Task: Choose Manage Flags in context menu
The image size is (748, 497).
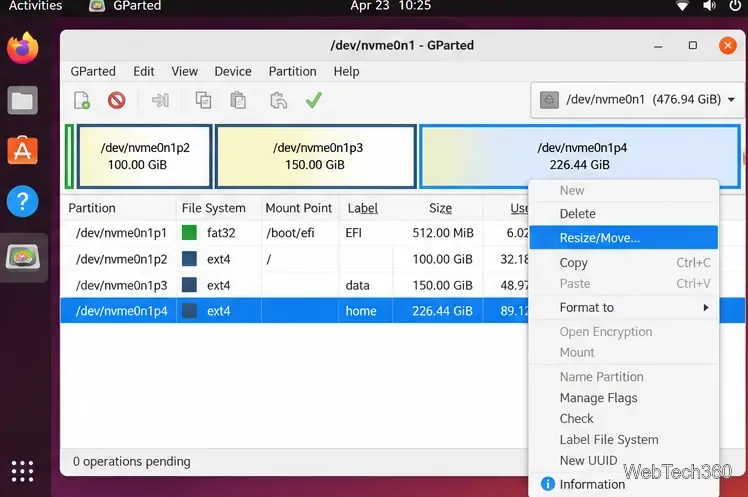Action: tap(623, 398)
